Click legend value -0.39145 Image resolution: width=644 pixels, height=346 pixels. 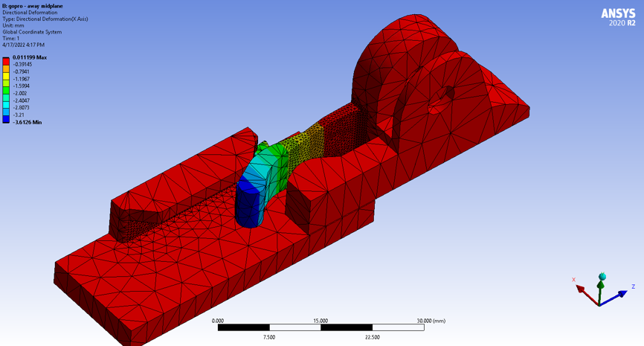[22, 65]
